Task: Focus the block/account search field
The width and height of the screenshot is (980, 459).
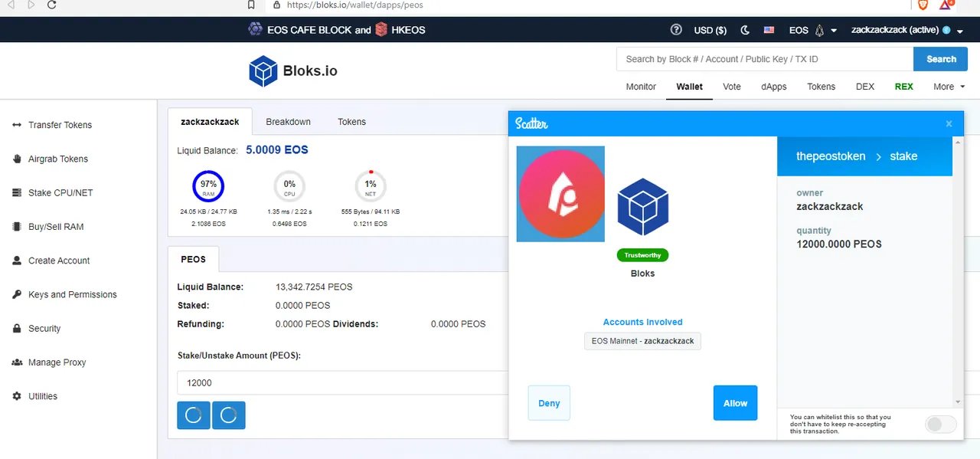Action: pos(765,59)
